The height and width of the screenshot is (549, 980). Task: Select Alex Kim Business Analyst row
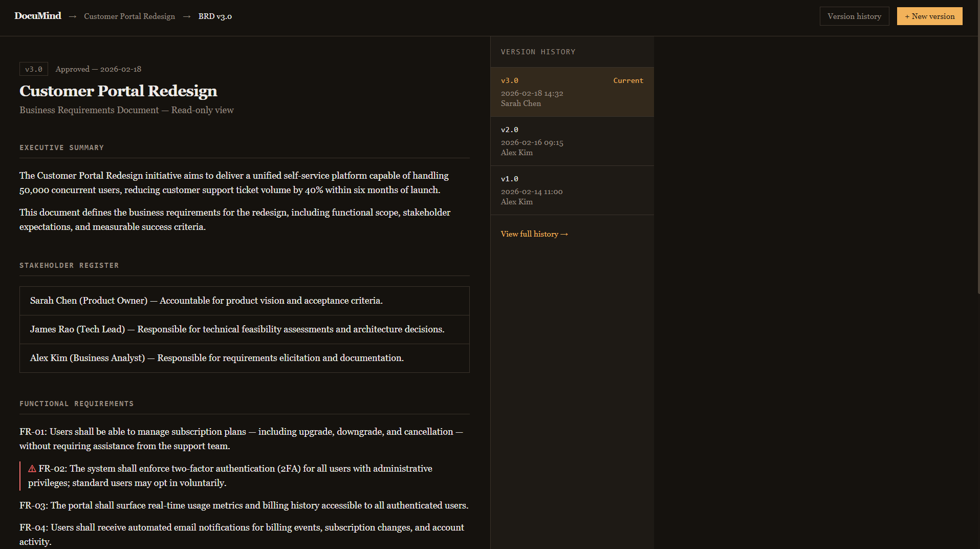(244, 358)
